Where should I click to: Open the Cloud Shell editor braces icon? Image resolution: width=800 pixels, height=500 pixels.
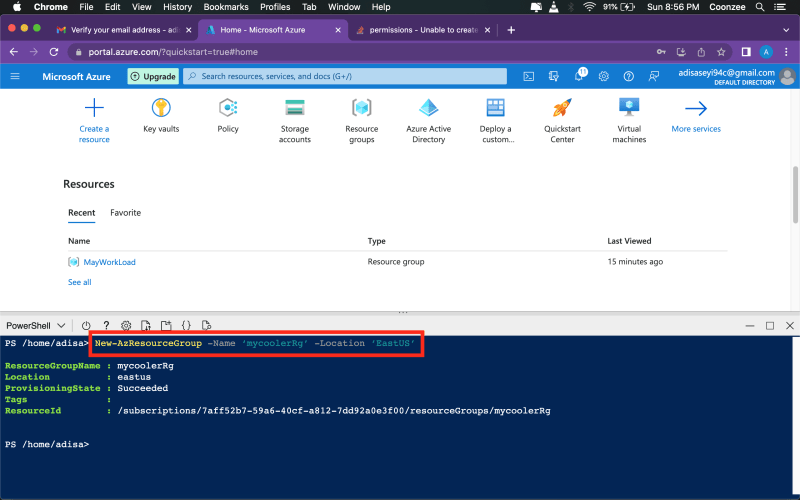(x=186, y=326)
